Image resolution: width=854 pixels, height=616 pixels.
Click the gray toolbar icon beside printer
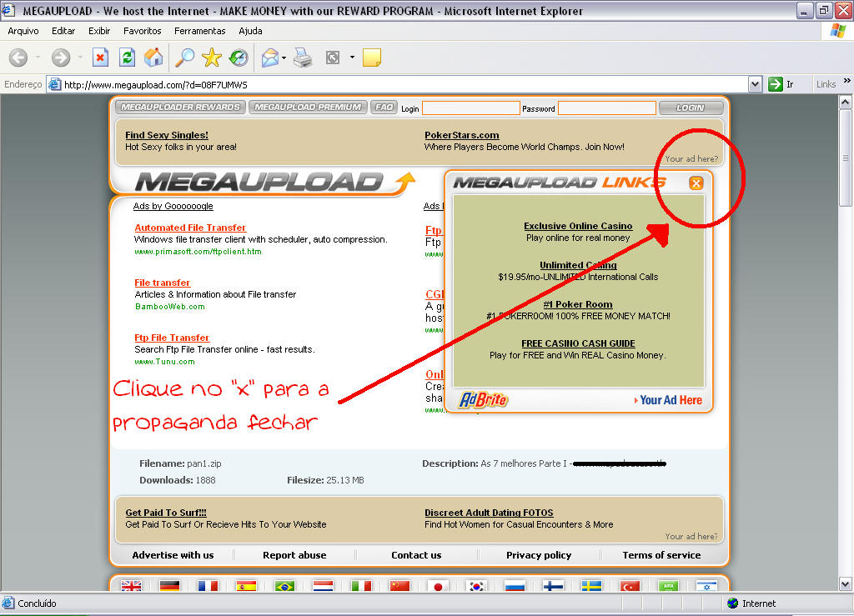click(332, 58)
